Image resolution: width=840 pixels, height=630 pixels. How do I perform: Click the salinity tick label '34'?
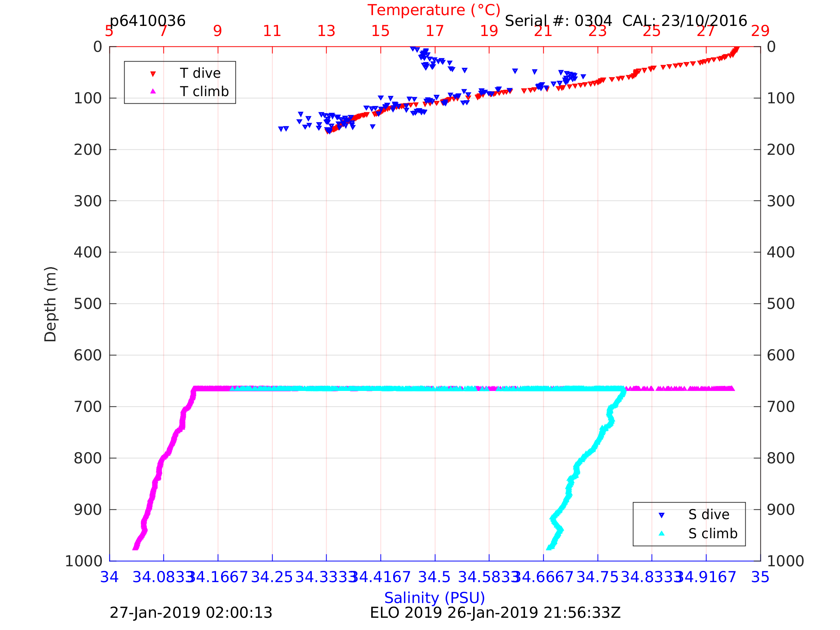(109, 577)
